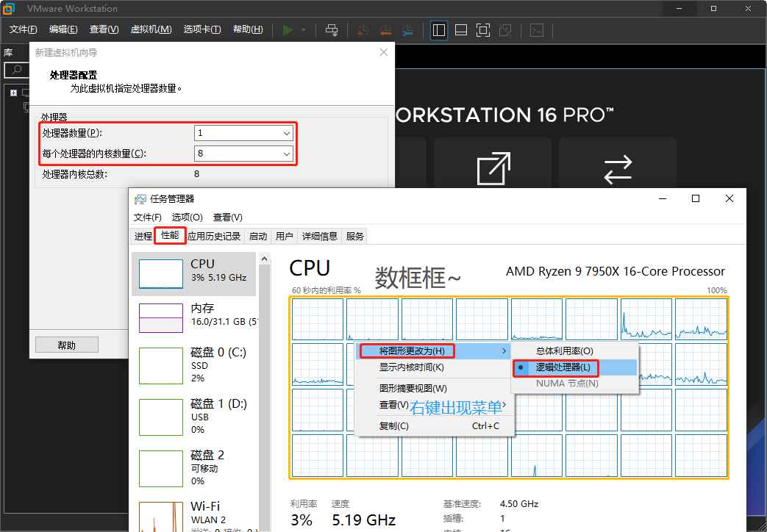This screenshot has height=532, width=767.
Task: Select the 逻辑处理器(L) radio option
Action: click(x=575, y=367)
